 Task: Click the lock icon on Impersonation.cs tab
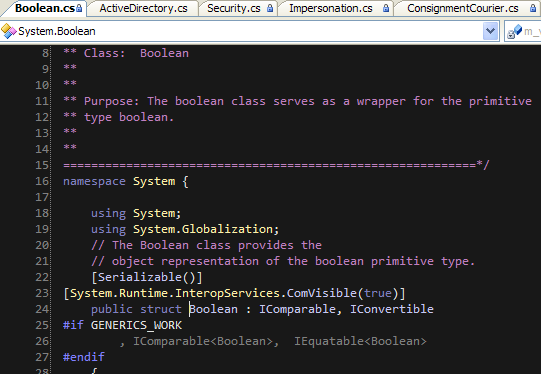coord(386,8)
